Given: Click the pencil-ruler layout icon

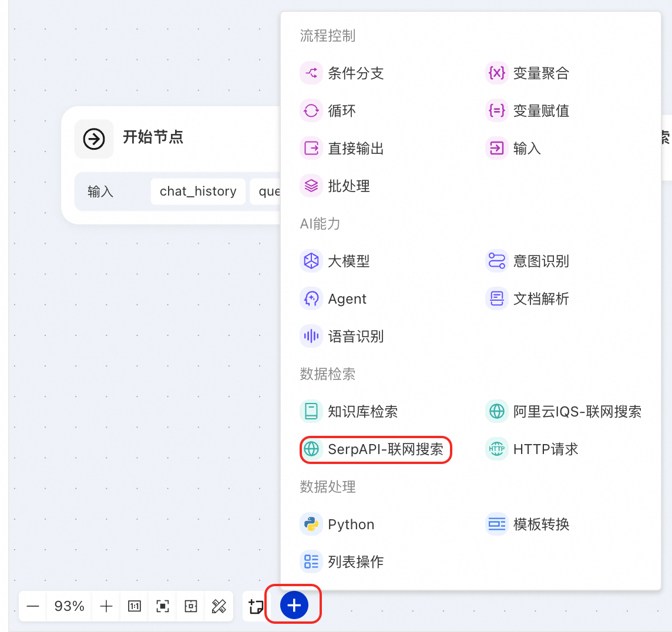Looking at the screenshot, I should coord(219,606).
